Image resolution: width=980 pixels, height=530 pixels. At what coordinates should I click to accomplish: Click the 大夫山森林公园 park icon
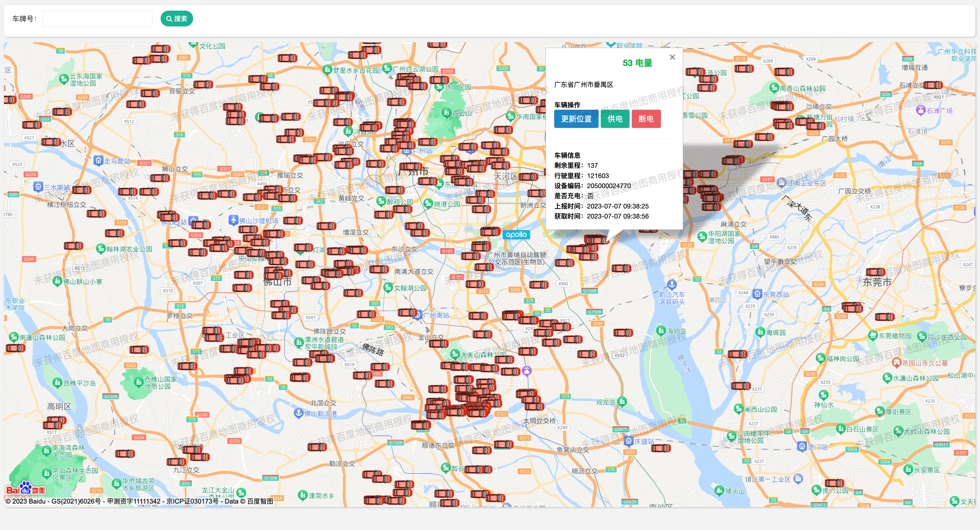pyautogui.click(x=455, y=354)
